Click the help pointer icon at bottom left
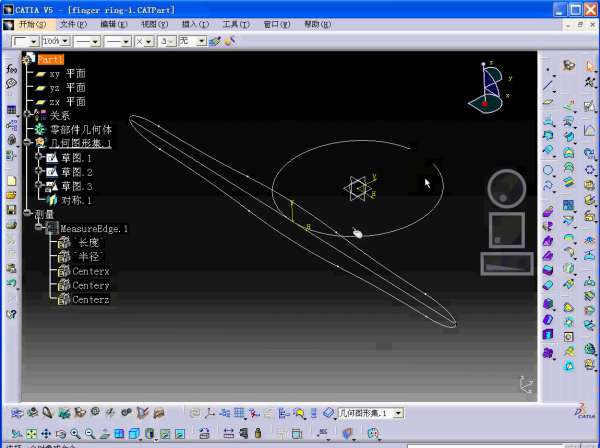 (x=12, y=314)
